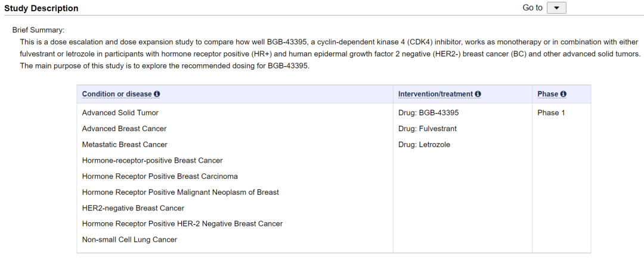Screen dimensions: 644x258
Task: Click Drug: BGB-43395 intervention
Action: pos(428,113)
